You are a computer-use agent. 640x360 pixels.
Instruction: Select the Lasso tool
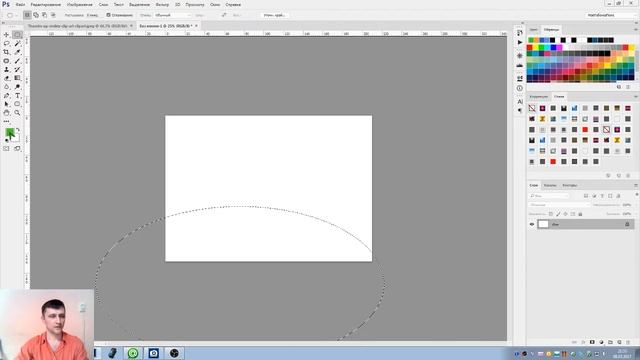[x=6, y=43]
